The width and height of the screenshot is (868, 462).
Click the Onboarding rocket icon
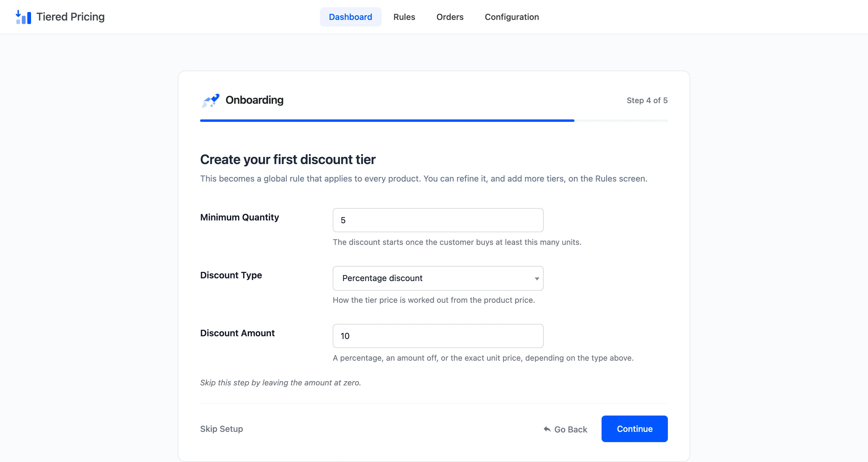(x=211, y=100)
